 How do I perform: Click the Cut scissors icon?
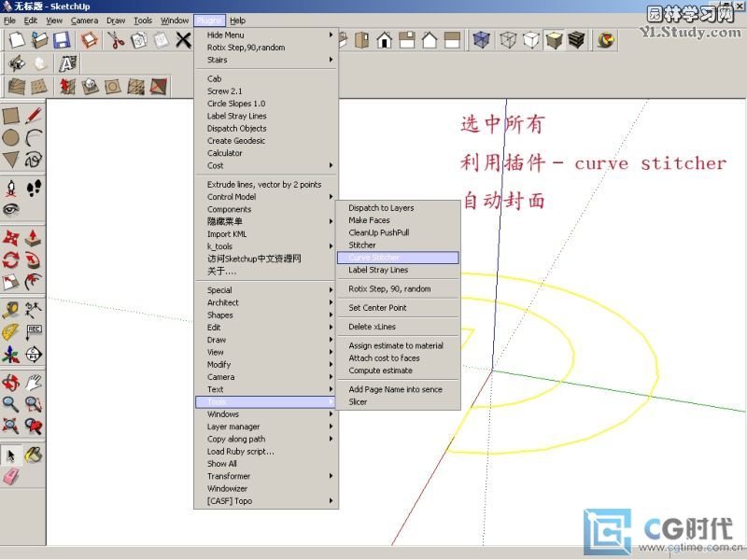coord(116,40)
